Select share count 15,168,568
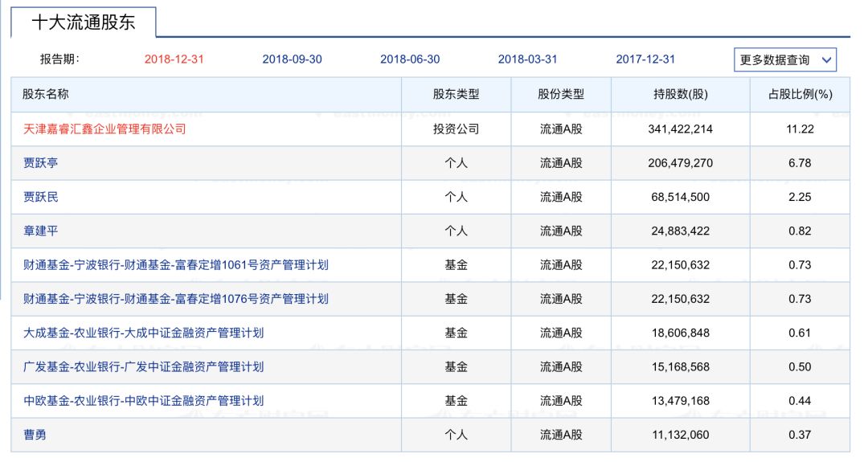Image resolution: width=868 pixels, height=462 pixels. pos(681,367)
